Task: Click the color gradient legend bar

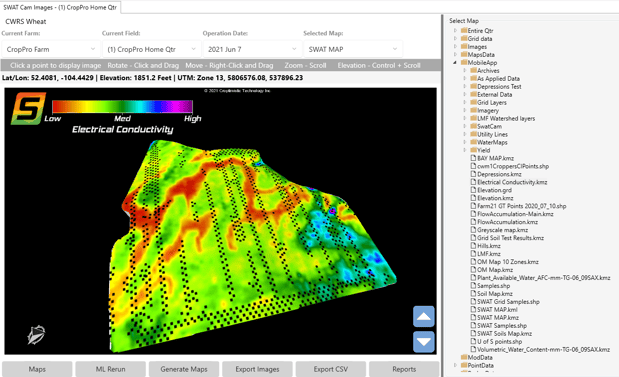Action: point(122,107)
